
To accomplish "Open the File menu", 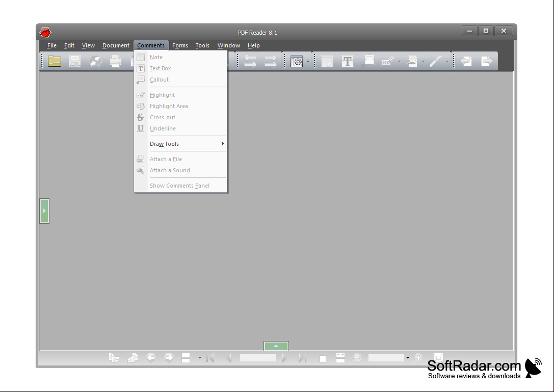I will [52, 45].
